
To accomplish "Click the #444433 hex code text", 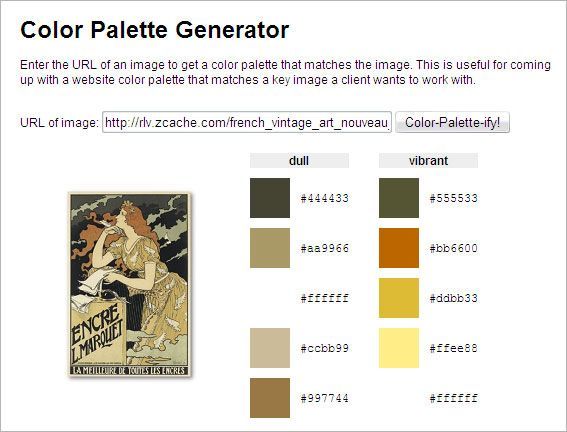I will pos(325,198).
